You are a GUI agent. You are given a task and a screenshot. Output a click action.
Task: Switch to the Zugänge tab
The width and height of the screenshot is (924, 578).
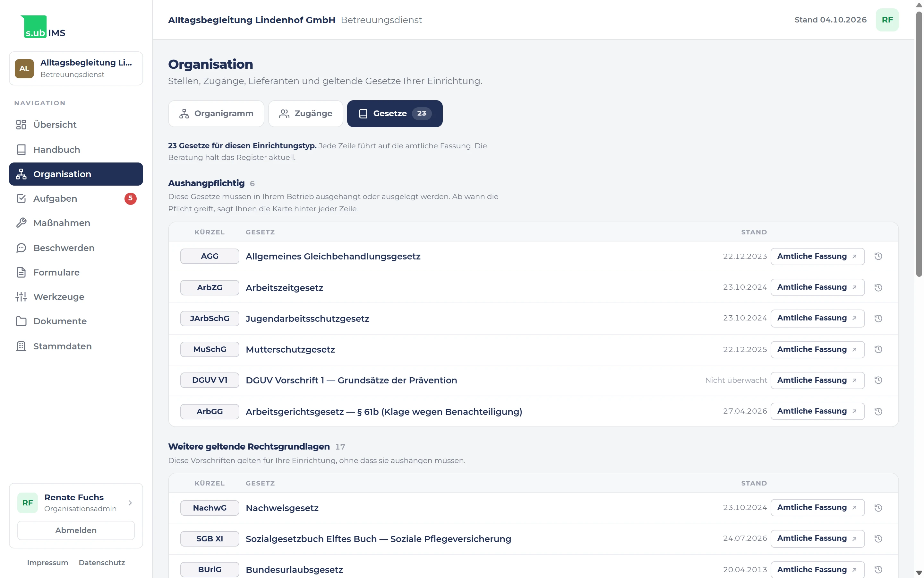305,114
